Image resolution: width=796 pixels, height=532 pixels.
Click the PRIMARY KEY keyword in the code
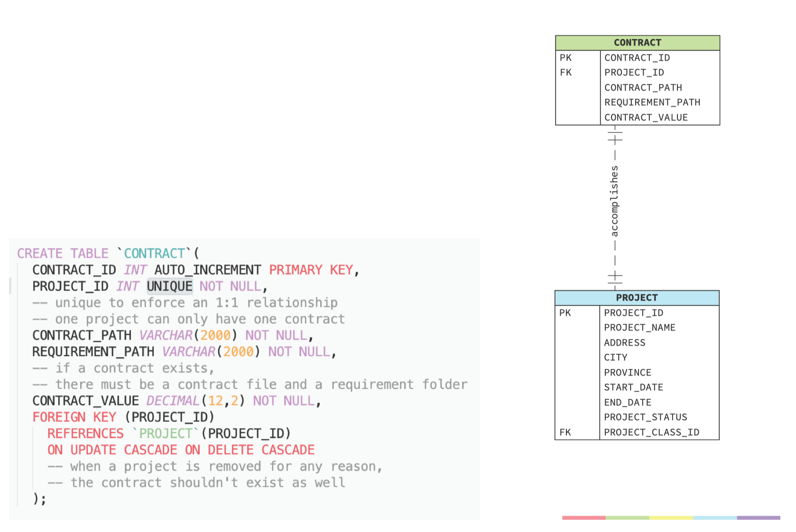coord(311,270)
